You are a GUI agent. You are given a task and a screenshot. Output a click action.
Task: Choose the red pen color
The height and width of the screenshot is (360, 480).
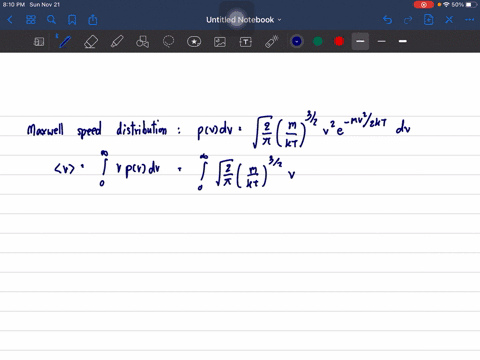[x=339, y=41]
